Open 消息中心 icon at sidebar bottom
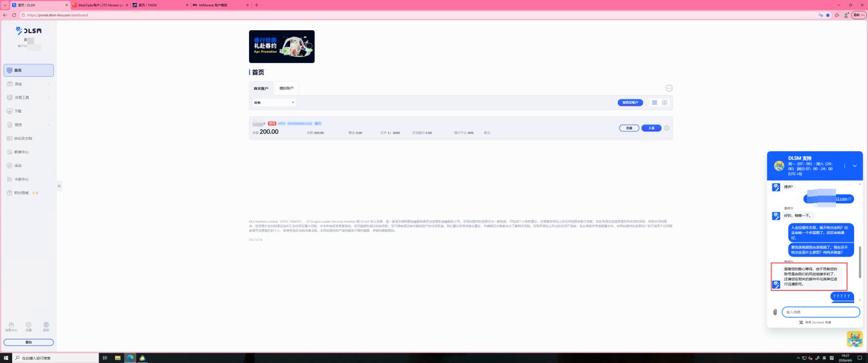 11,327
